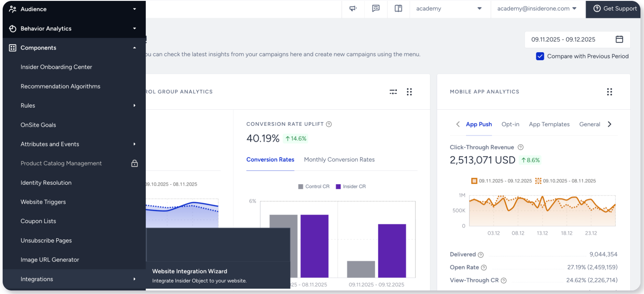Click the Behavior Analytics chart icon
Image resolution: width=644 pixels, height=294 pixels.
pos(12,28)
